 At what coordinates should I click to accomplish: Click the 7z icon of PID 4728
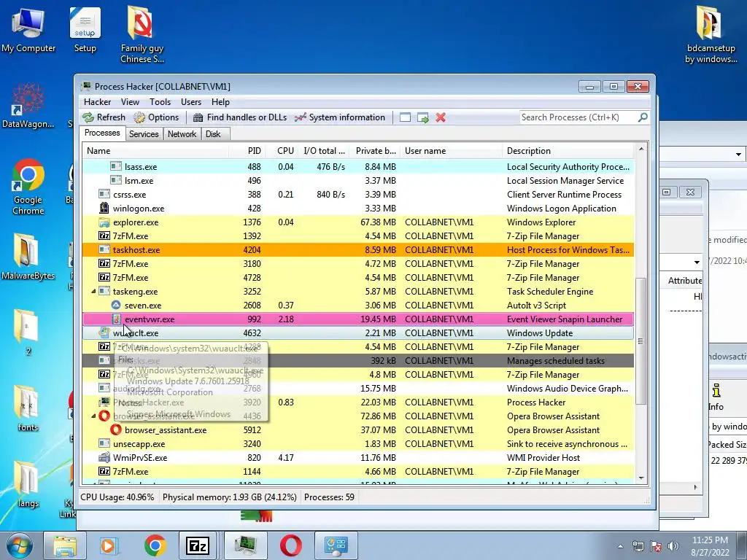pos(104,277)
